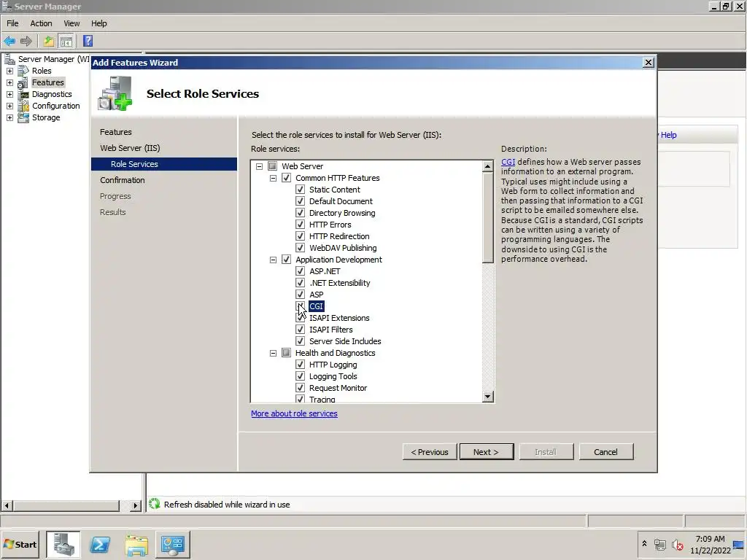Viewport: 747px width, 560px height.
Task: Uncheck Directory Browsing checkbox
Action: (300, 213)
